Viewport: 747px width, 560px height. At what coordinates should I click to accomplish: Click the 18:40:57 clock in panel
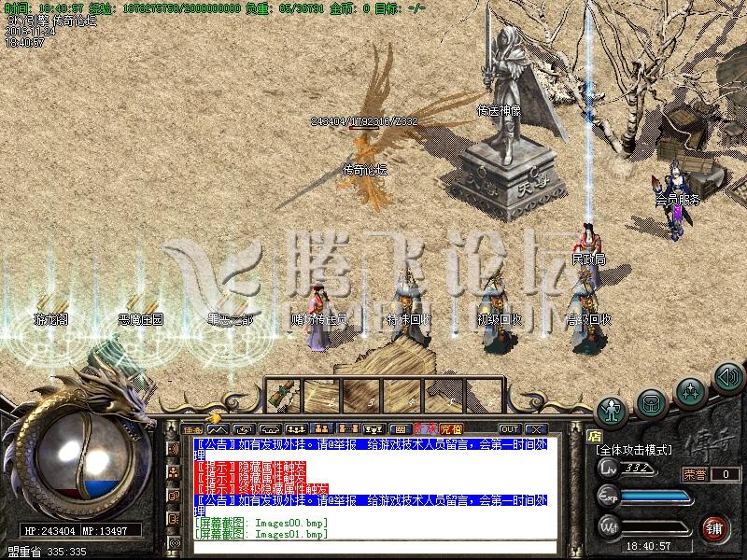(648, 546)
